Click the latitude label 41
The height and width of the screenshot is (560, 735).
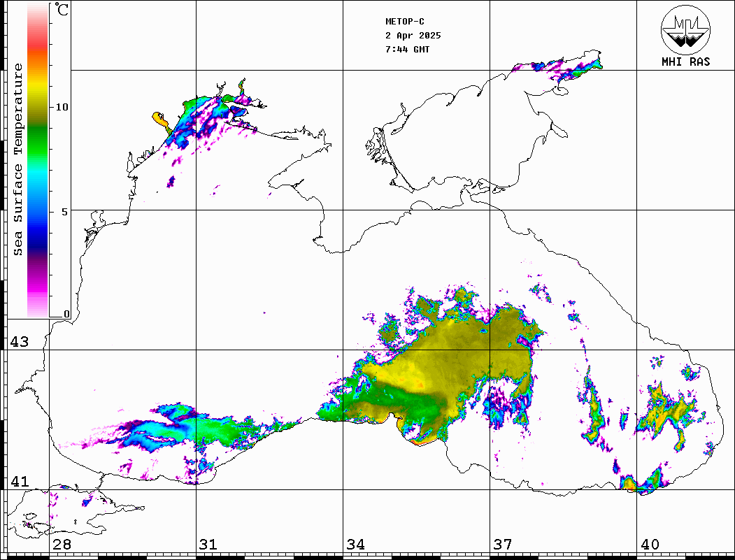click(19, 482)
